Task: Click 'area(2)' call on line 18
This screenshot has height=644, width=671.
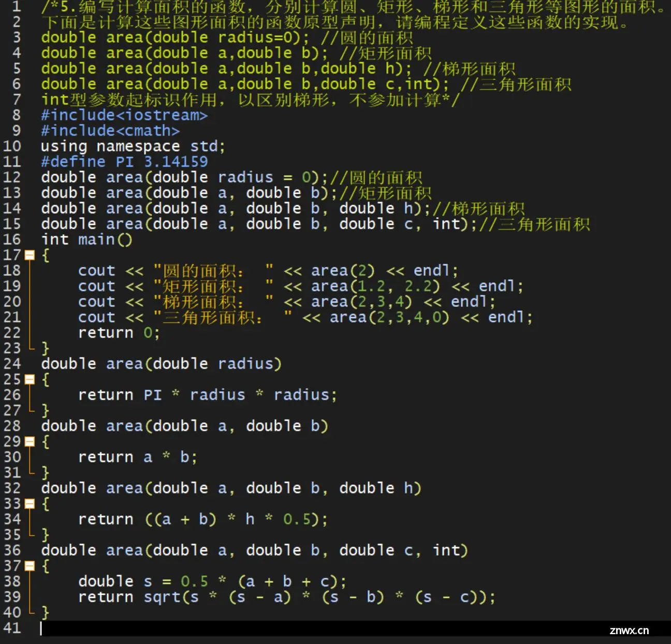Action: pos(343,270)
